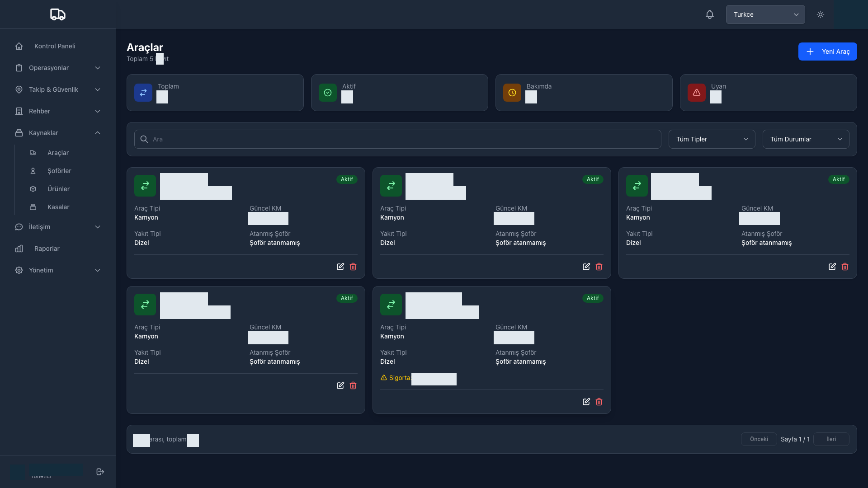868x488 pixels.
Task: Click the Yeni Araç button
Action: tap(827, 52)
